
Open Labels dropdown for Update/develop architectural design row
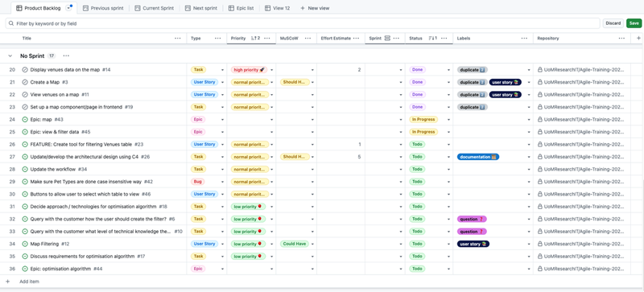(x=529, y=157)
